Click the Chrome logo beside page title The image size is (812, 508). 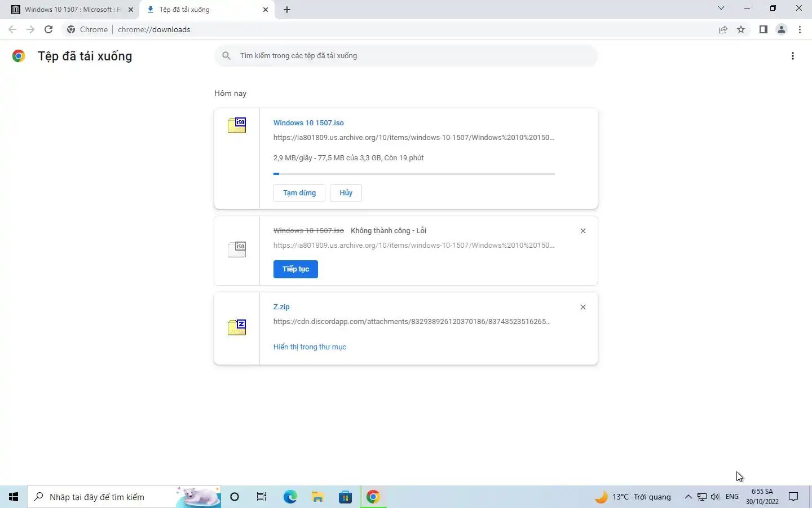[19, 56]
